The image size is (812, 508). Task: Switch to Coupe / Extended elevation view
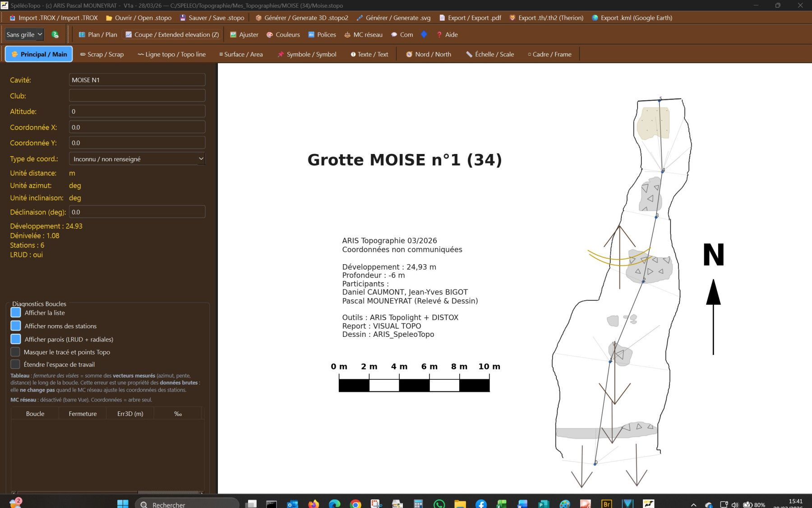click(x=172, y=35)
